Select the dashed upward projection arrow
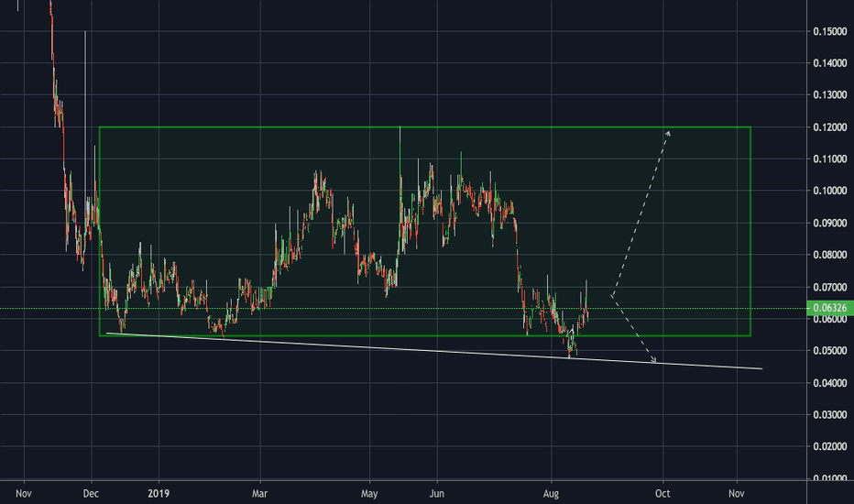Screen dimensions: 854x504 pos(640,213)
